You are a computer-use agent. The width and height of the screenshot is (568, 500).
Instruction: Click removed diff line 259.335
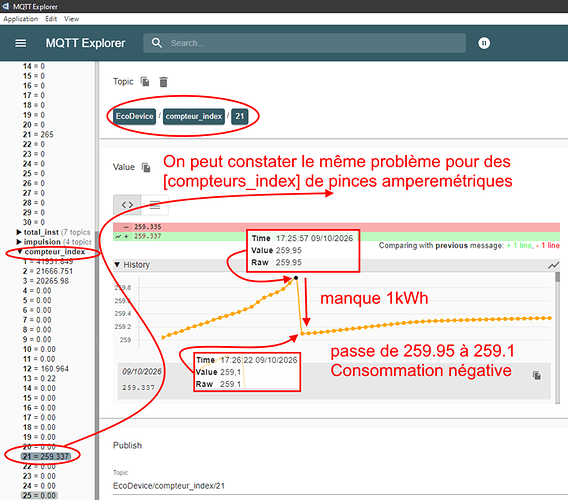[336, 227]
